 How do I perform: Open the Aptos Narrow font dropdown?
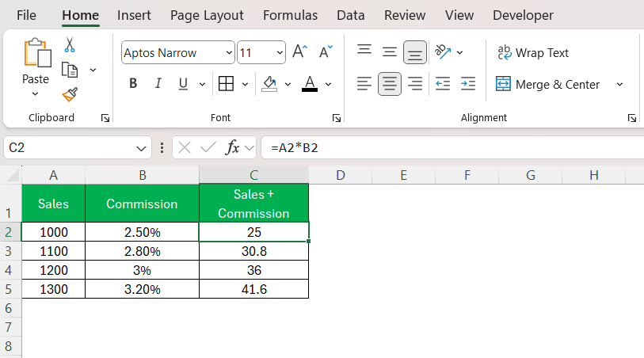tap(229, 52)
